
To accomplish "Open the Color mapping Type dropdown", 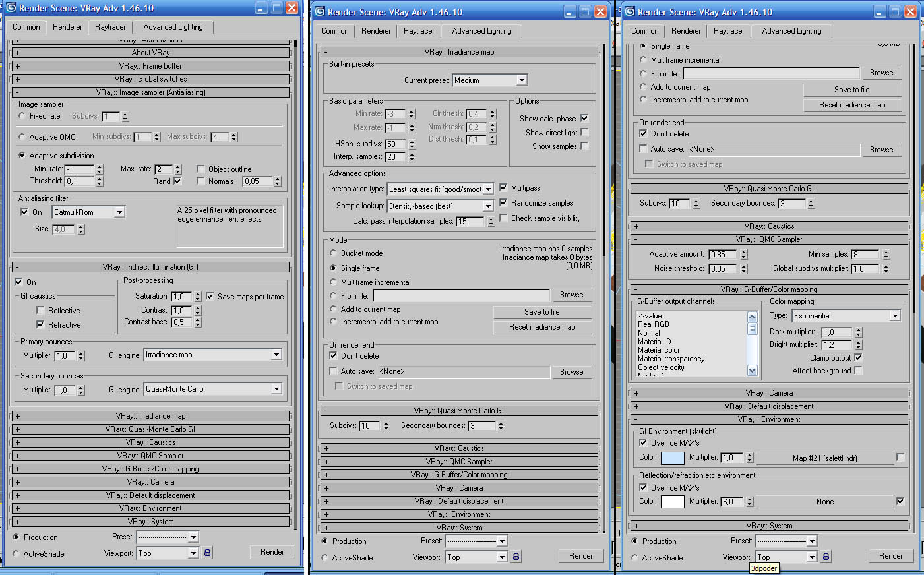I will click(x=895, y=316).
